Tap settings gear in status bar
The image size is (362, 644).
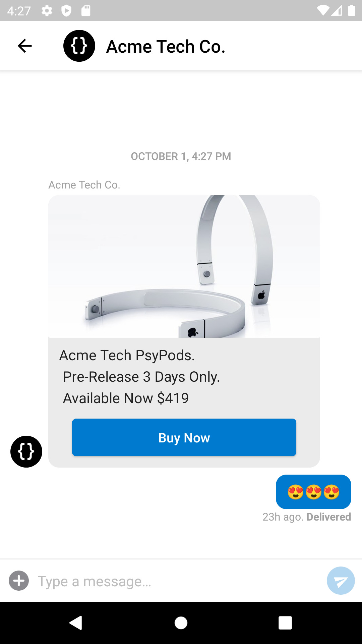click(47, 11)
